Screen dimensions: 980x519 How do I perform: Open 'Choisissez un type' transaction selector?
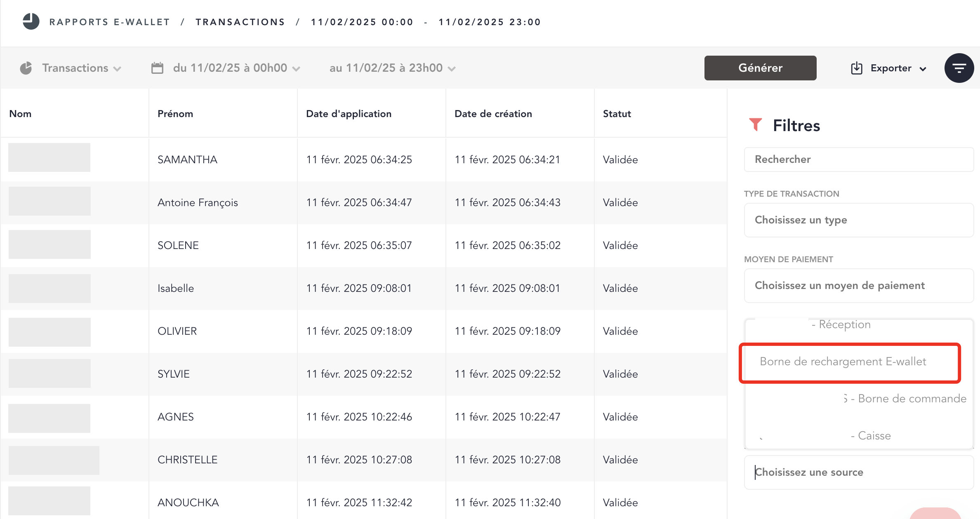pos(859,220)
